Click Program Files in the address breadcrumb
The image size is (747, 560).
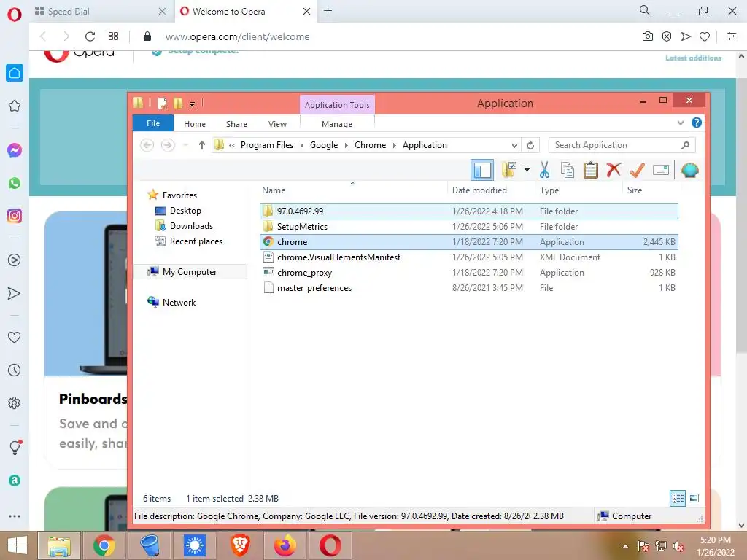coord(267,145)
